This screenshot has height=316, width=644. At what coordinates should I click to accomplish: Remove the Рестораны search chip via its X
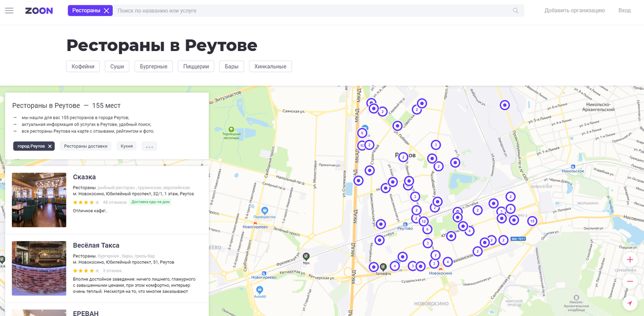click(107, 11)
